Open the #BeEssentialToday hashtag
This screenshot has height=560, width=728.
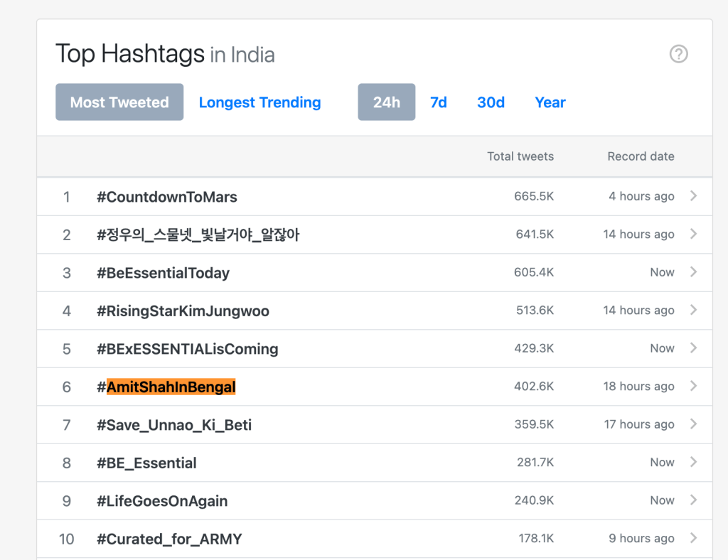tap(163, 273)
